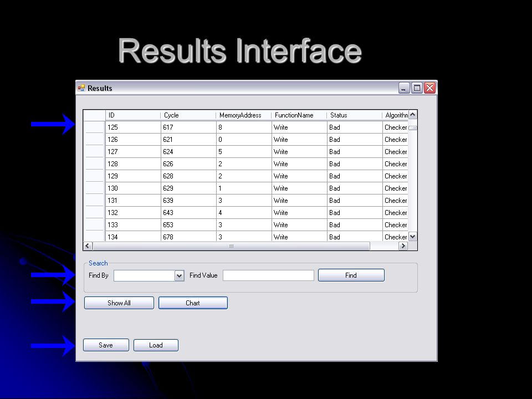The width and height of the screenshot is (532, 399).
Task: Maximize the Results window
Action: tap(417, 88)
